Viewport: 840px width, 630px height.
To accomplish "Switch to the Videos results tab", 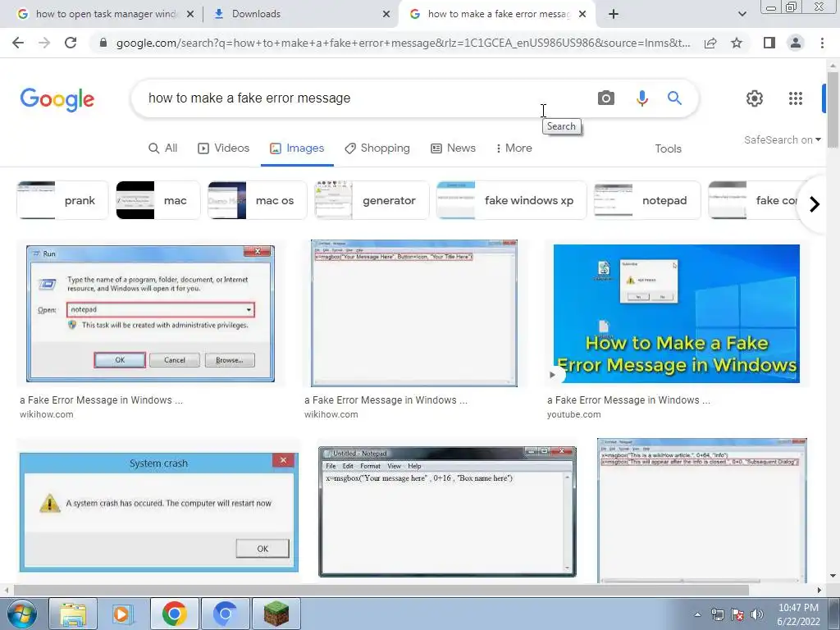I will click(223, 148).
